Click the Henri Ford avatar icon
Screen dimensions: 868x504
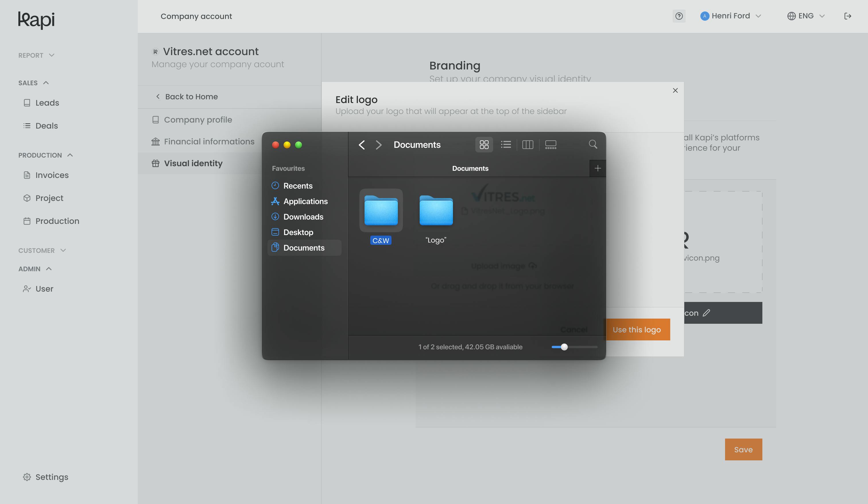[704, 16]
